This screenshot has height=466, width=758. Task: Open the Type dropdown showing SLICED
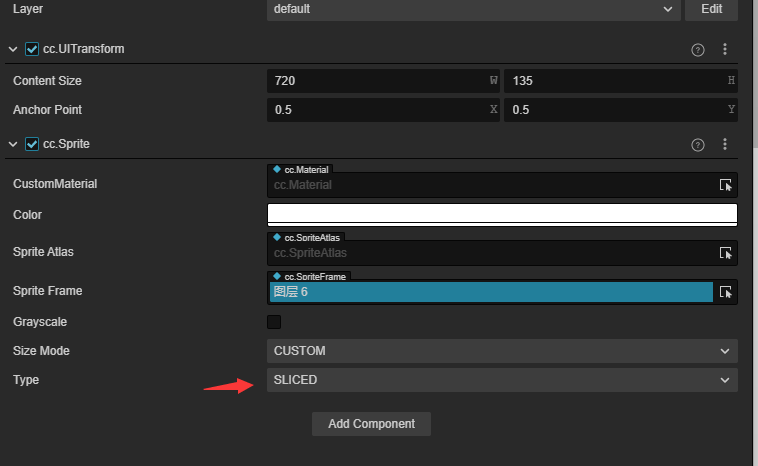click(x=502, y=380)
